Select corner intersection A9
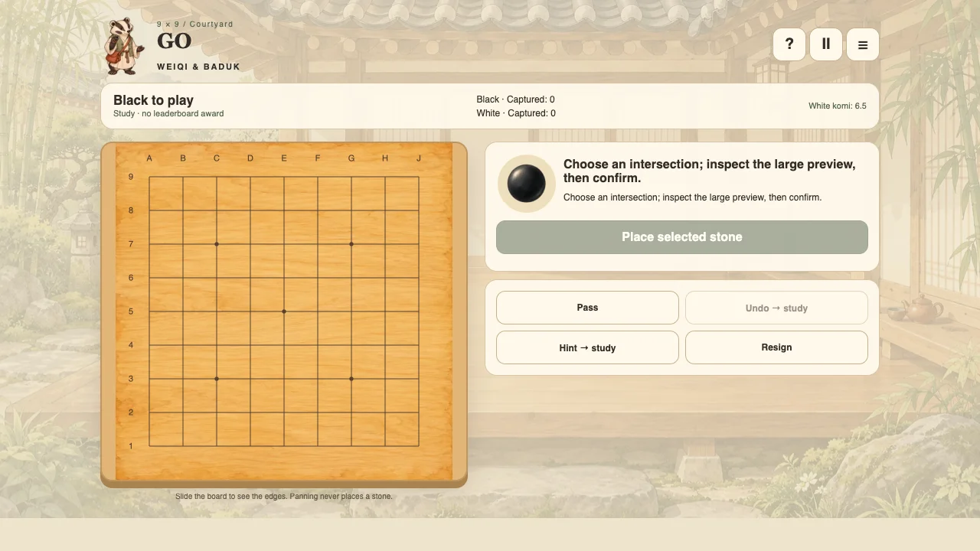This screenshot has height=551, width=980. 149,177
